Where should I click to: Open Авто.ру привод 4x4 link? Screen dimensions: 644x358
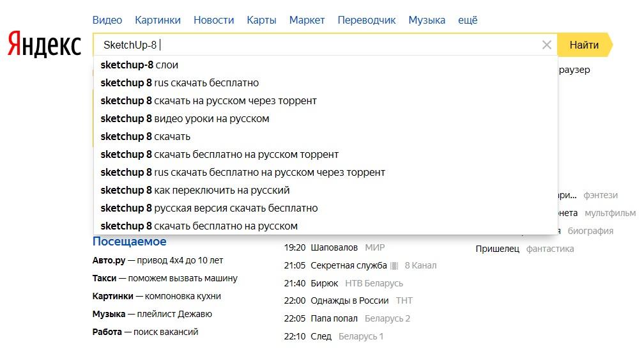tap(158, 260)
